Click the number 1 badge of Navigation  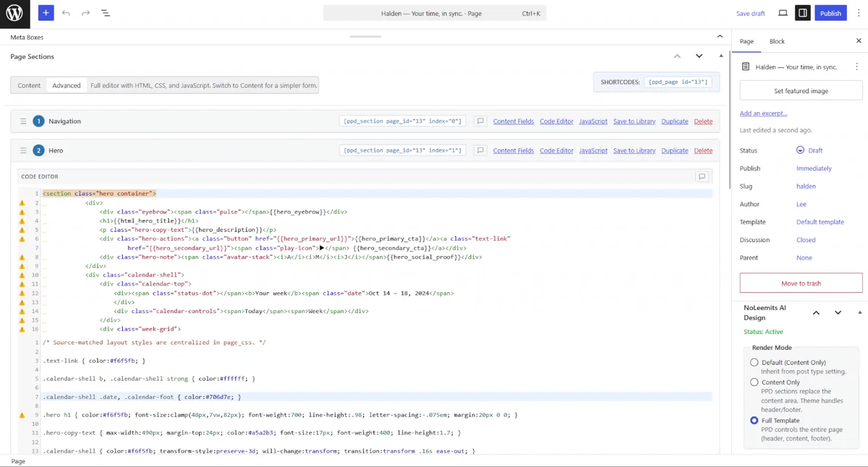pyautogui.click(x=38, y=121)
